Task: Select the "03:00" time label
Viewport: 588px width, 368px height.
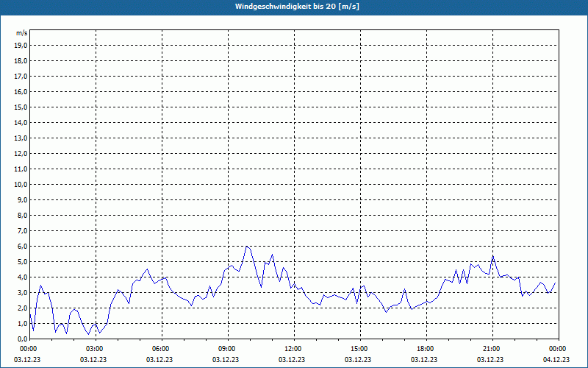Action: (96, 349)
